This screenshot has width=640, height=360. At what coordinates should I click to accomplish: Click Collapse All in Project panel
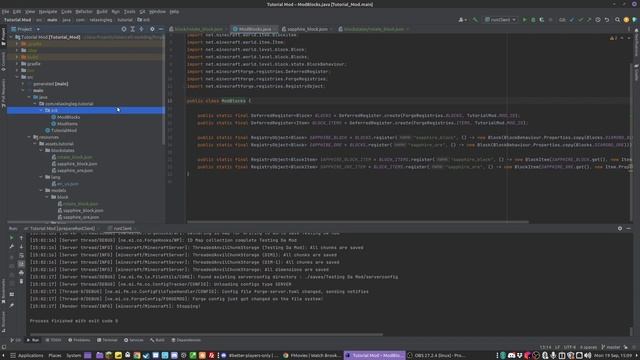(142, 29)
